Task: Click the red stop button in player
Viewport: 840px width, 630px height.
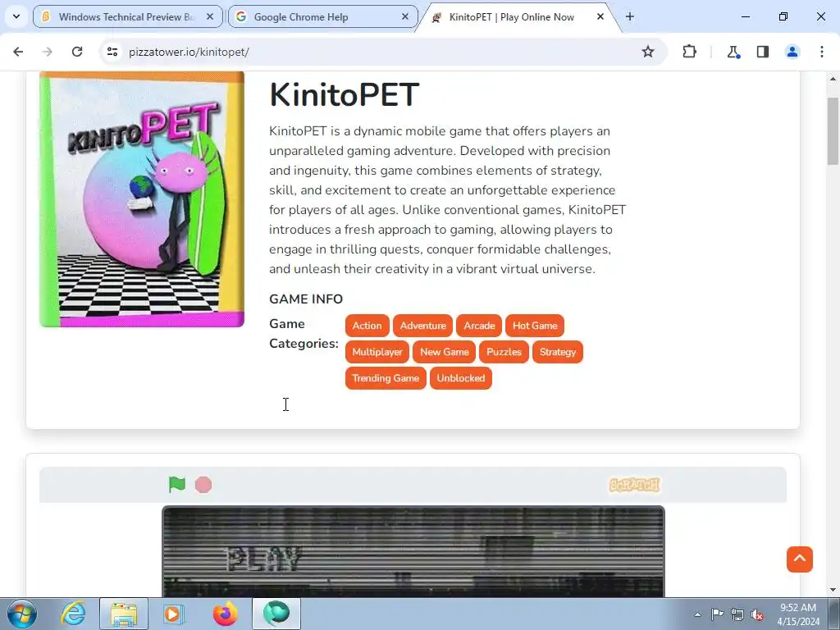Action: click(x=203, y=485)
